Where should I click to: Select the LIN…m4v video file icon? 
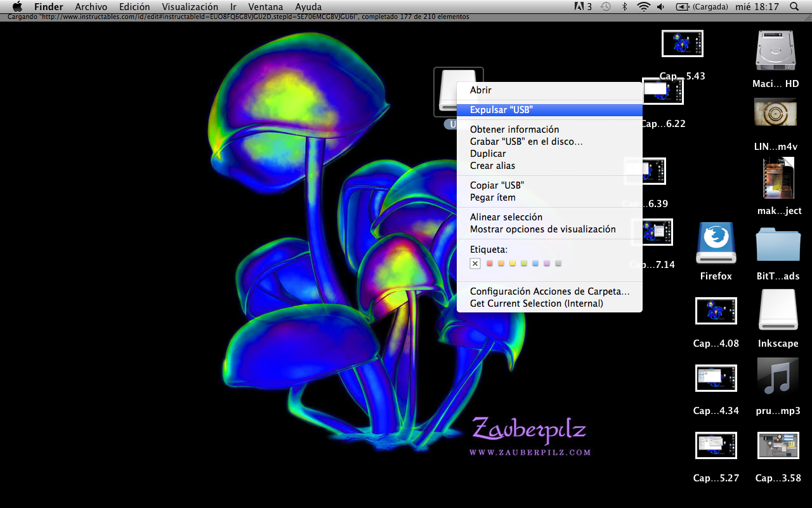click(x=775, y=112)
